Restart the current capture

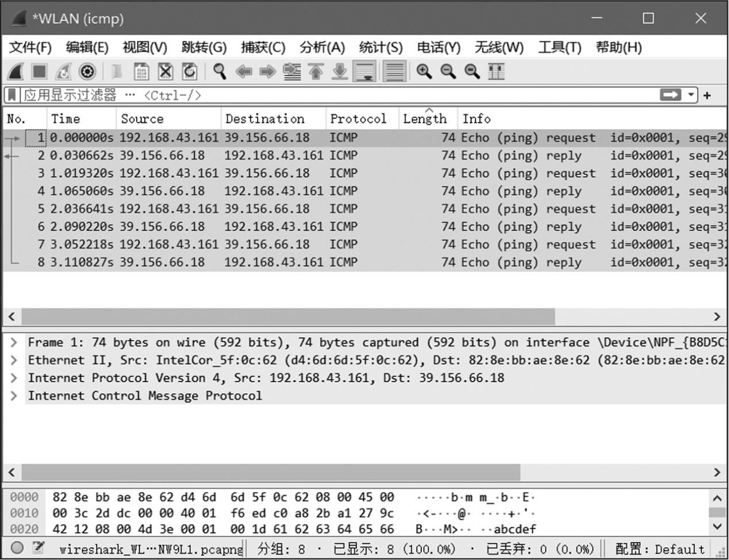pyautogui.click(x=63, y=71)
